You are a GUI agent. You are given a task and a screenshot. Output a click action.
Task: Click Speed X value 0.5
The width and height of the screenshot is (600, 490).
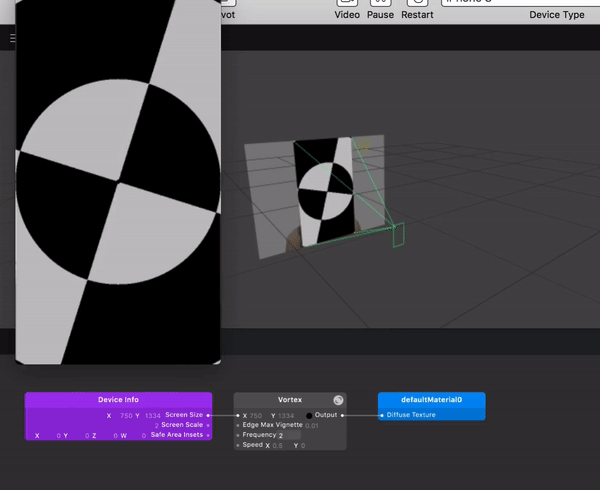[x=277, y=446]
